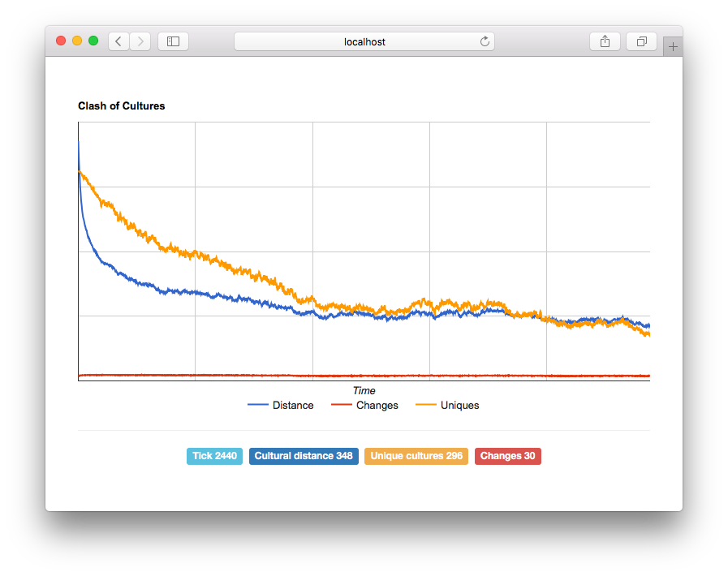Click the blue Distance line marker in legend
Viewport: 728px width, 576px height.
[x=257, y=405]
